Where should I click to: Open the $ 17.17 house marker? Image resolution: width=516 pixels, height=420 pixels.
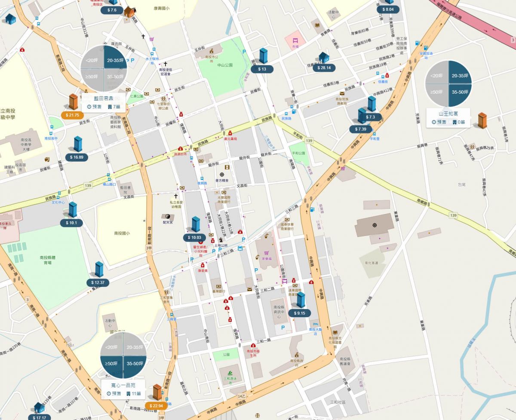click(x=39, y=408)
